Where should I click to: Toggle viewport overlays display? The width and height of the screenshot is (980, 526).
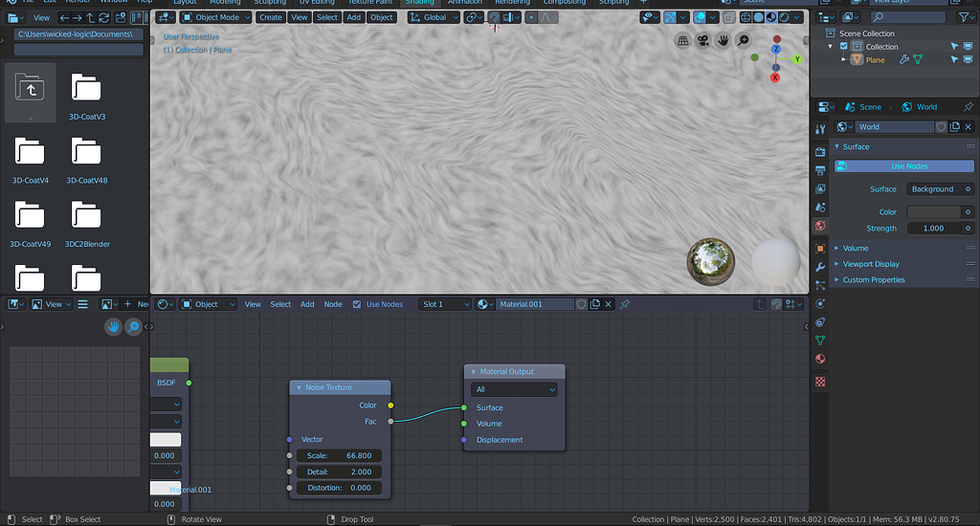(700, 17)
